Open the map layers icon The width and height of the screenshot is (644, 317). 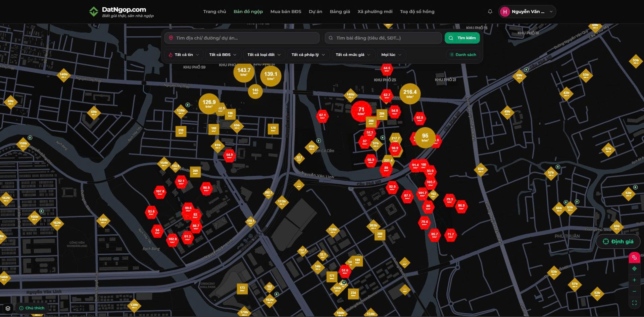pos(8,308)
